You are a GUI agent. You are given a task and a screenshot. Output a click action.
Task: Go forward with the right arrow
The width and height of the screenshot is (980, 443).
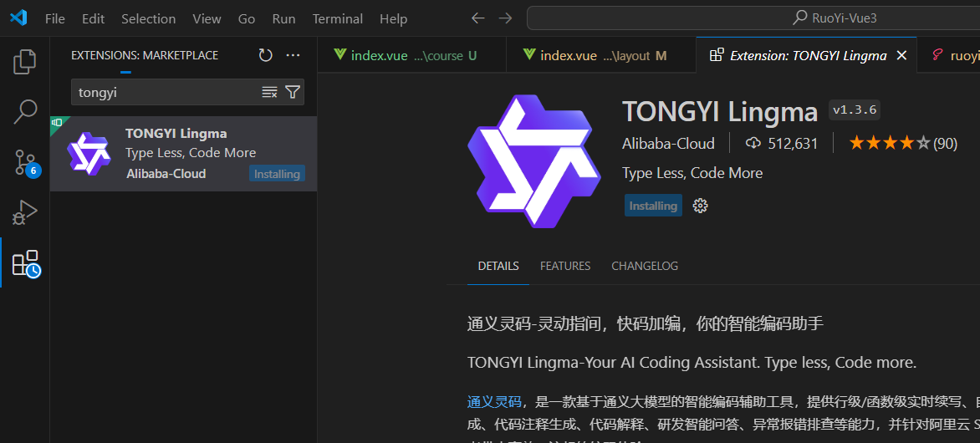[x=505, y=18]
